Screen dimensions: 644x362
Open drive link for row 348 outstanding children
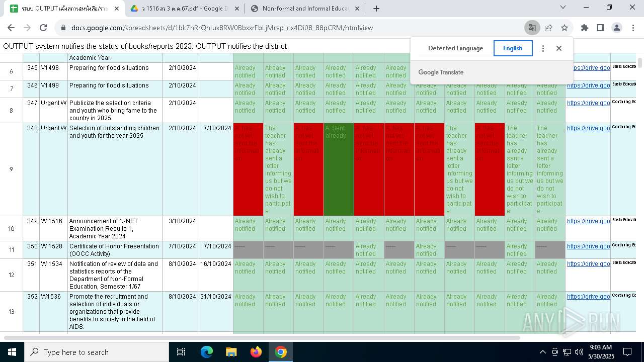[588, 128]
